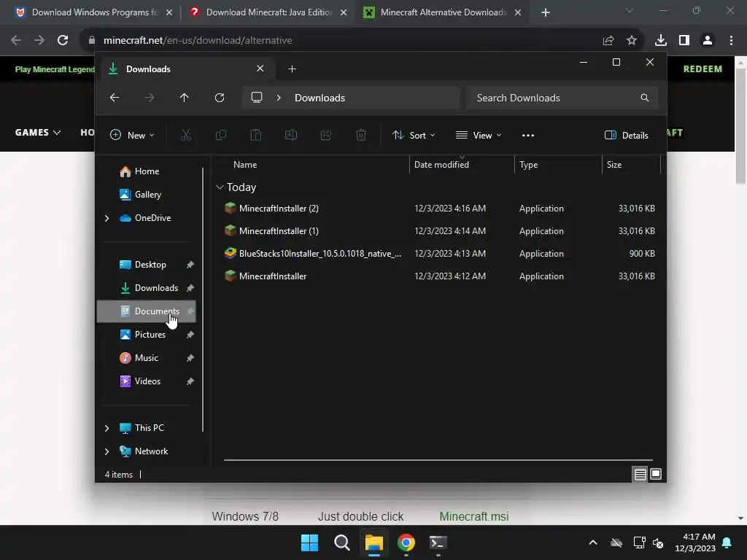Screen dimensions: 747x560
Task: Click the PC monitor icon in address bar
Action: pos(257,98)
